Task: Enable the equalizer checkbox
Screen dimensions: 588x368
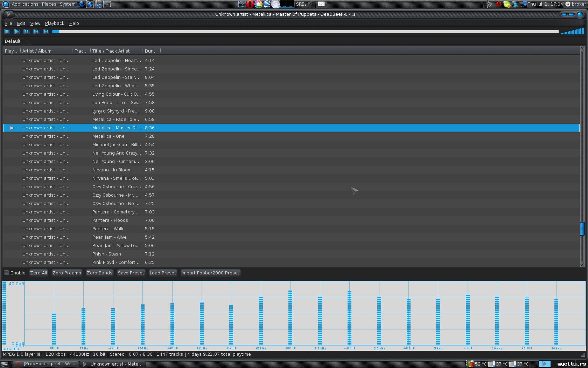Action: pos(6,273)
